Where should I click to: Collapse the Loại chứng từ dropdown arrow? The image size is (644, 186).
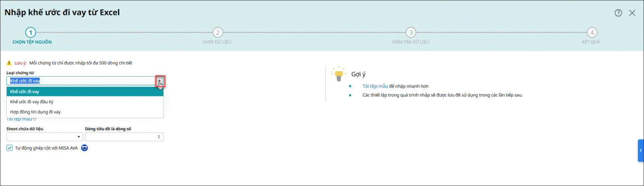tap(160, 81)
